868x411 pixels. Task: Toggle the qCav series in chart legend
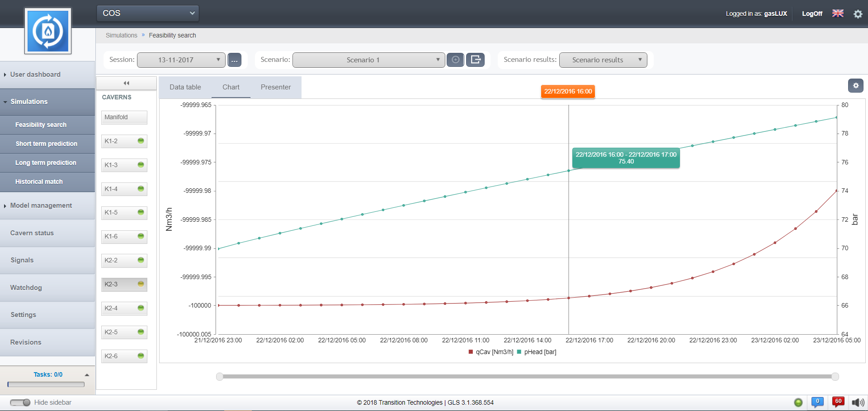pyautogui.click(x=491, y=352)
